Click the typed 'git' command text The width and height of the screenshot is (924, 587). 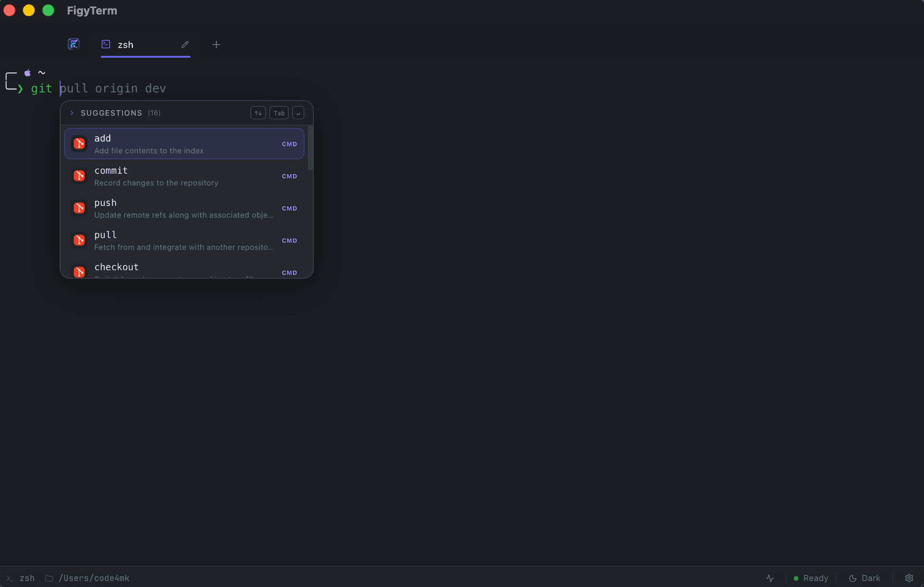pos(41,89)
